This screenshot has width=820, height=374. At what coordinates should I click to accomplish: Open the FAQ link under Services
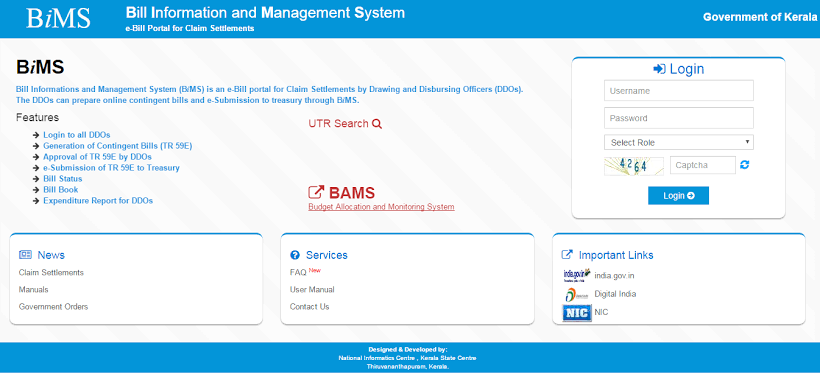[298, 273]
